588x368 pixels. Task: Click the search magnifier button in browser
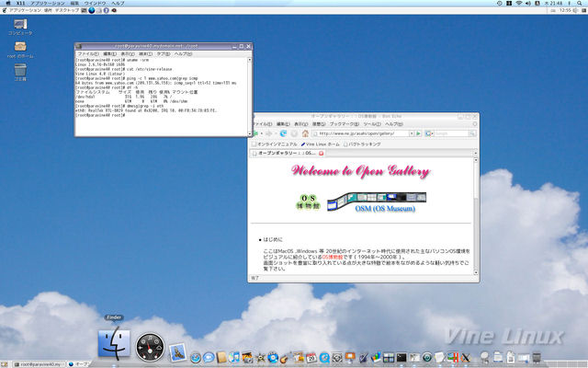point(472,133)
